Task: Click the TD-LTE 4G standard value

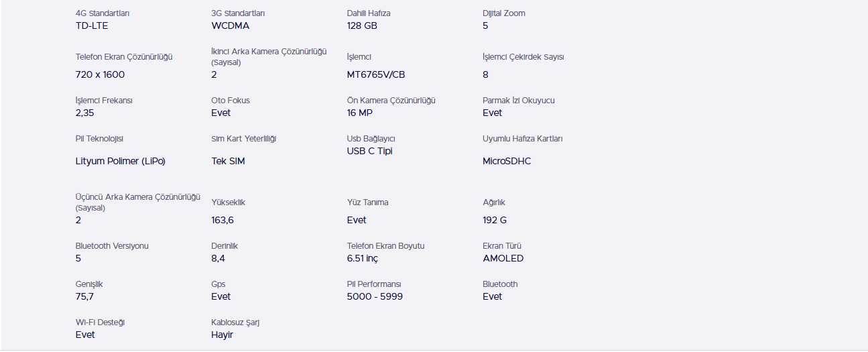Action: [x=92, y=26]
